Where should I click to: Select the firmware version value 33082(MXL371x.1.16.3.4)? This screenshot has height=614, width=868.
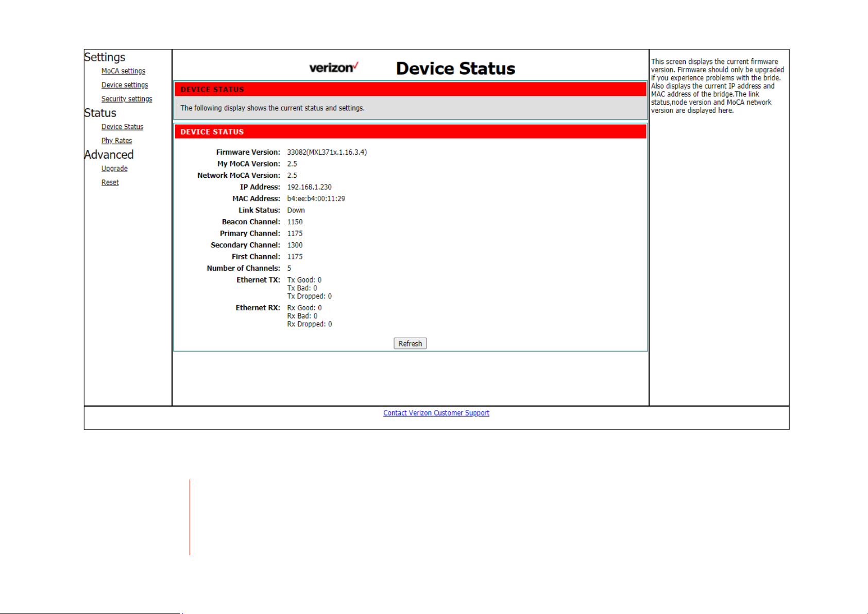[x=327, y=152]
